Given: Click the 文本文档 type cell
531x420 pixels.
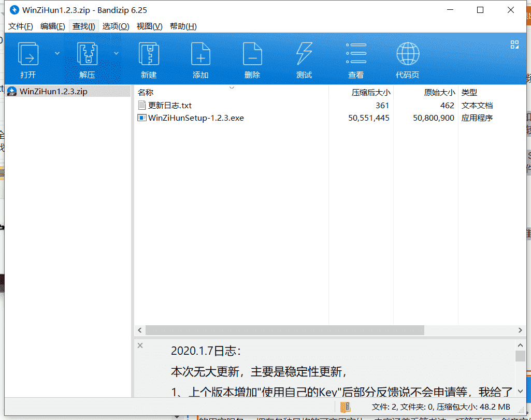Looking at the screenshot, I should pyautogui.click(x=477, y=105).
